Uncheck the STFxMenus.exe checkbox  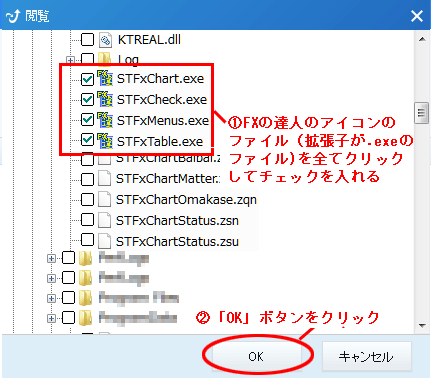(x=87, y=120)
